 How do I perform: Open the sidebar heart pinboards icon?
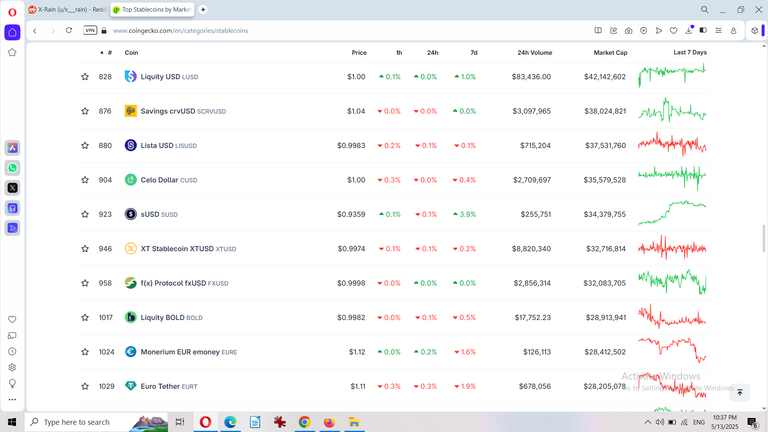[12, 319]
